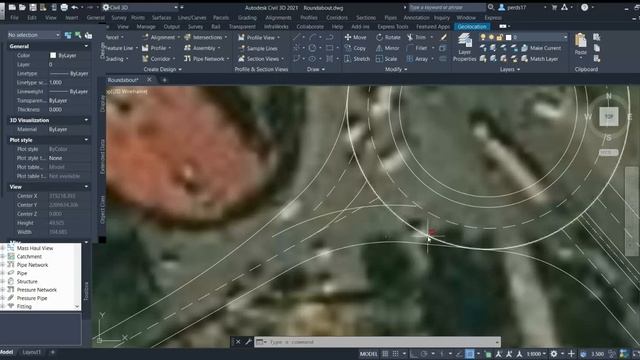Click the Stretch tool in Modify panel

pos(357,59)
